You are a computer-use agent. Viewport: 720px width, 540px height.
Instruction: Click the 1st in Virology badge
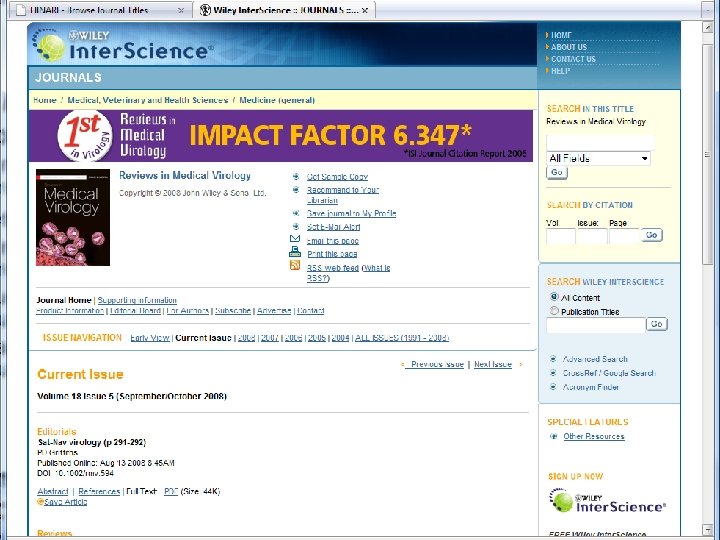84,136
